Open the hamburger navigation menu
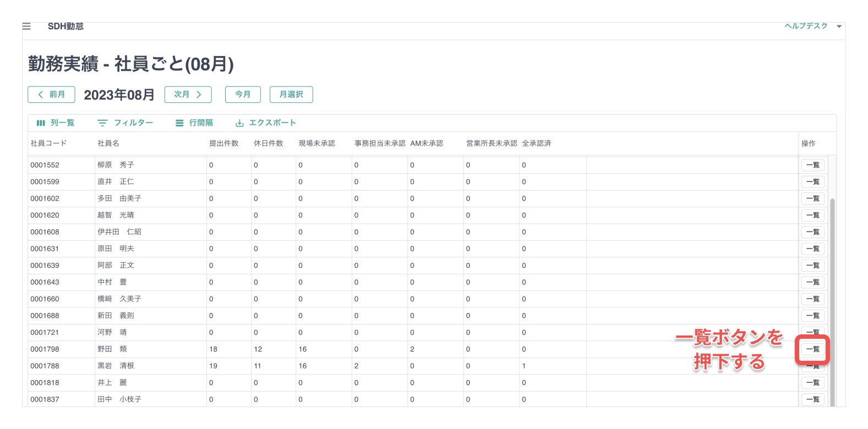 point(26,26)
